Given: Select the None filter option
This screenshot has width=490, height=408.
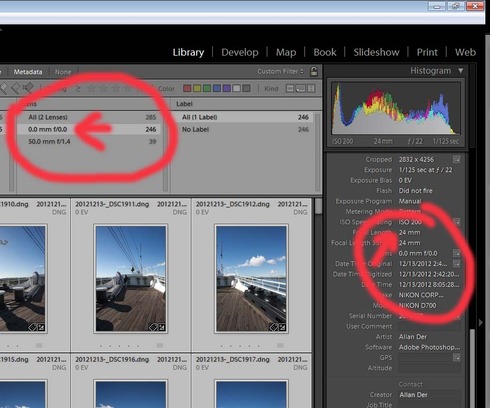Looking at the screenshot, I should (63, 72).
